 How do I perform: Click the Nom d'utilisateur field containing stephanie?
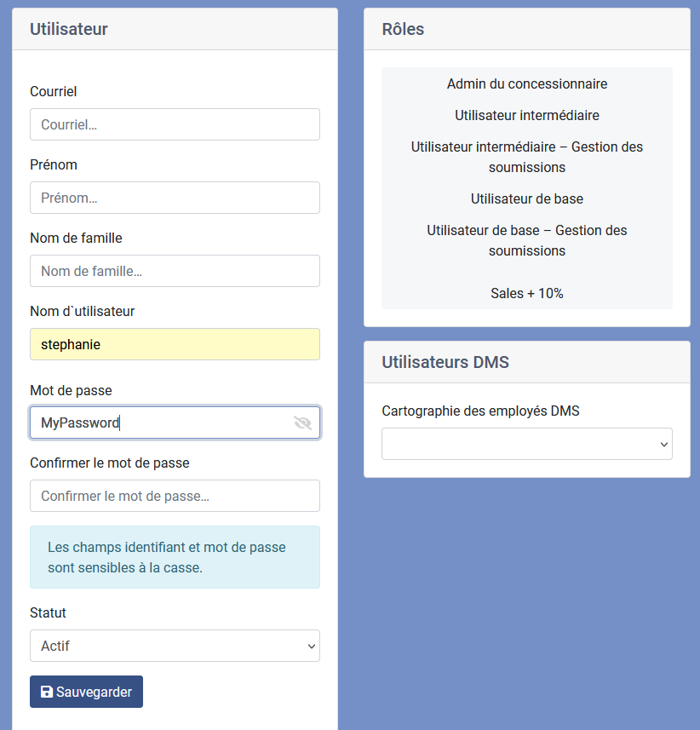[175, 344]
